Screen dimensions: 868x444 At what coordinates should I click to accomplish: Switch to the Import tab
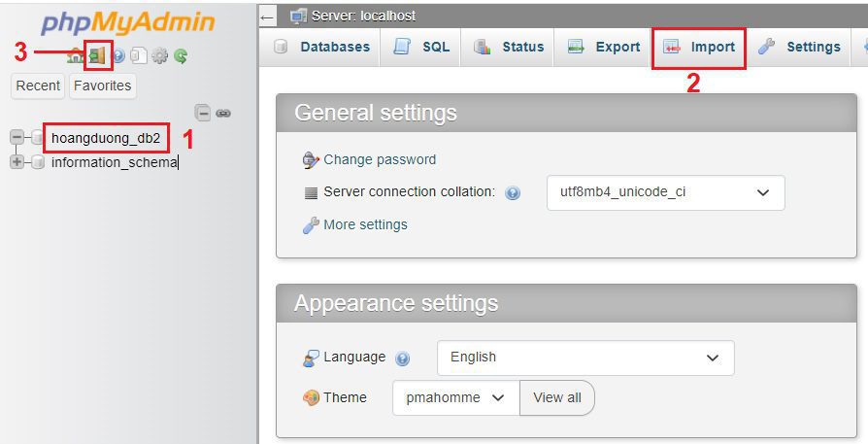click(699, 47)
